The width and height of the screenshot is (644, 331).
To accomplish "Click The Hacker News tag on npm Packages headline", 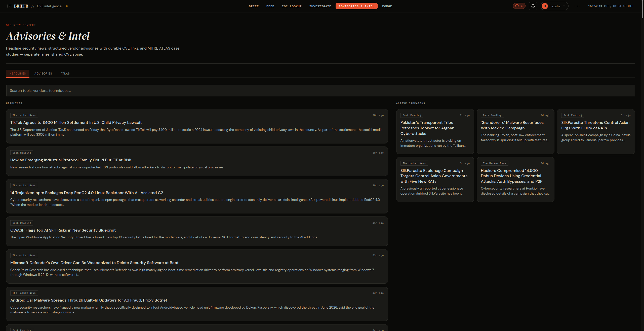I will (x=24, y=186).
